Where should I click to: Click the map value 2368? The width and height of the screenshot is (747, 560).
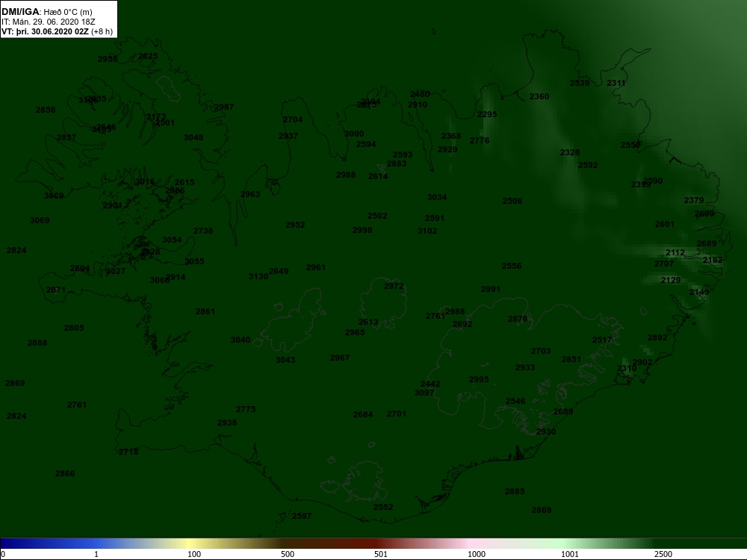(451, 136)
